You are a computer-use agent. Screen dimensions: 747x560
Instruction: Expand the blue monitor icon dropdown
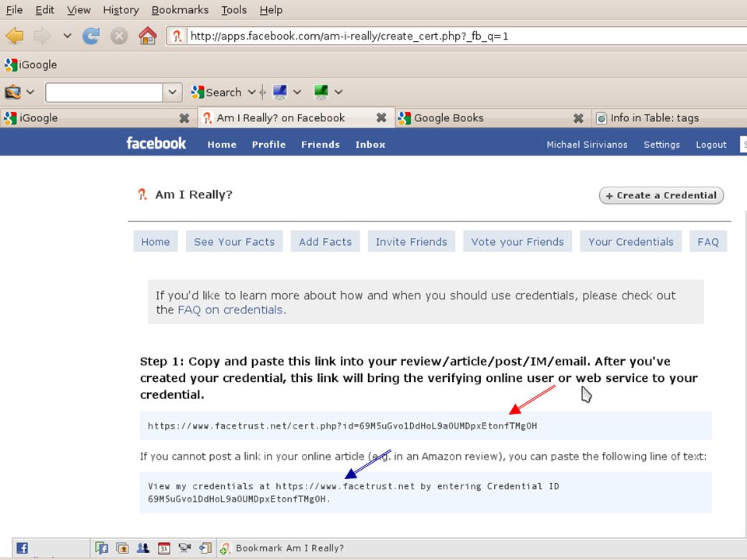[297, 92]
